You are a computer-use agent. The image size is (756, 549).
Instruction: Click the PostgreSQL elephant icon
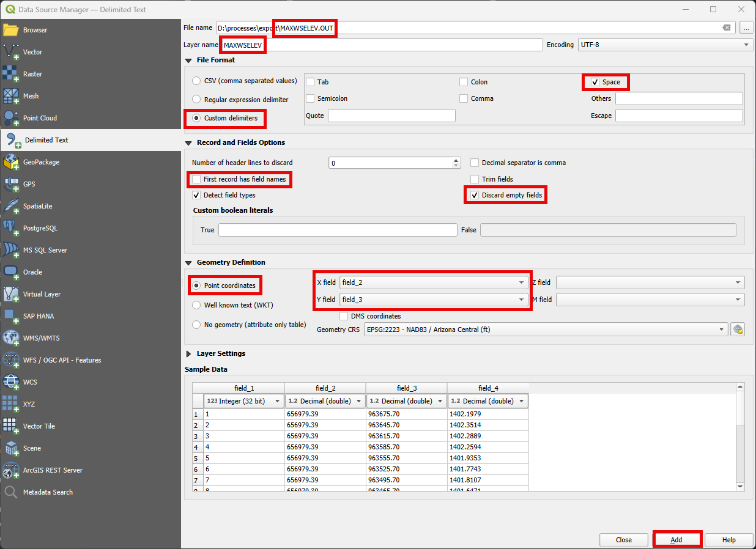[12, 228]
